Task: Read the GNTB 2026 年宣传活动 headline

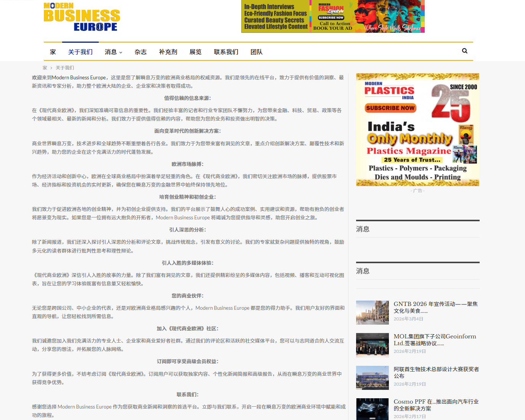Action: (x=435, y=307)
